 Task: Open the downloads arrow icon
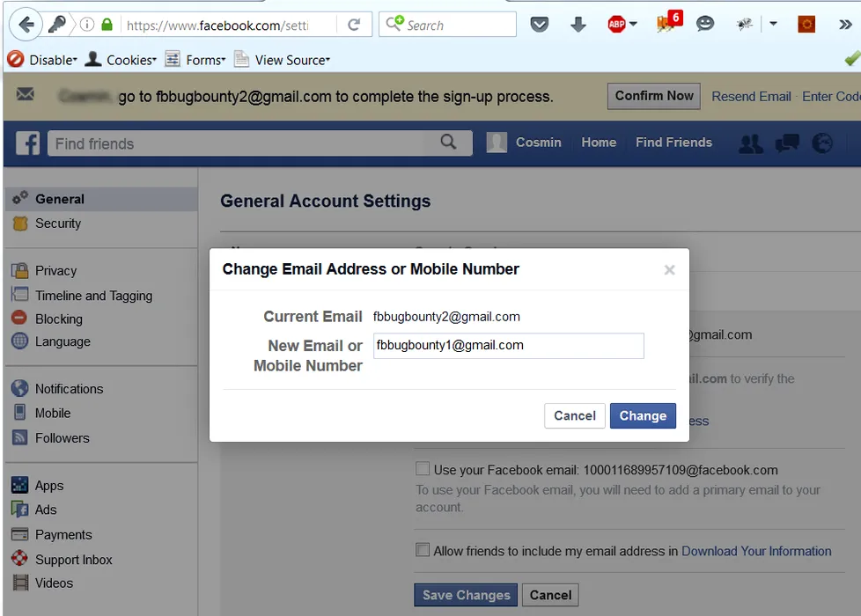click(578, 25)
